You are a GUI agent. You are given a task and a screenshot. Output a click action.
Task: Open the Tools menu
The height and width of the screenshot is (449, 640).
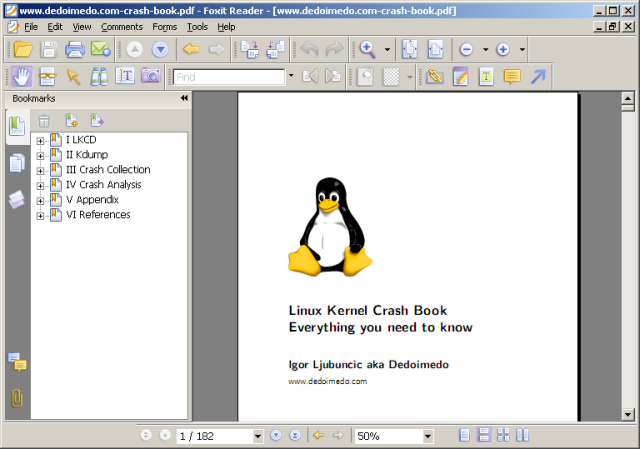pos(197,27)
